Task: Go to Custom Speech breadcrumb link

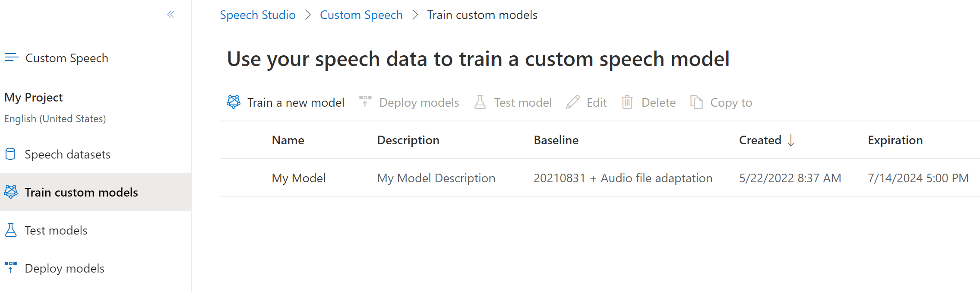Action: click(361, 15)
